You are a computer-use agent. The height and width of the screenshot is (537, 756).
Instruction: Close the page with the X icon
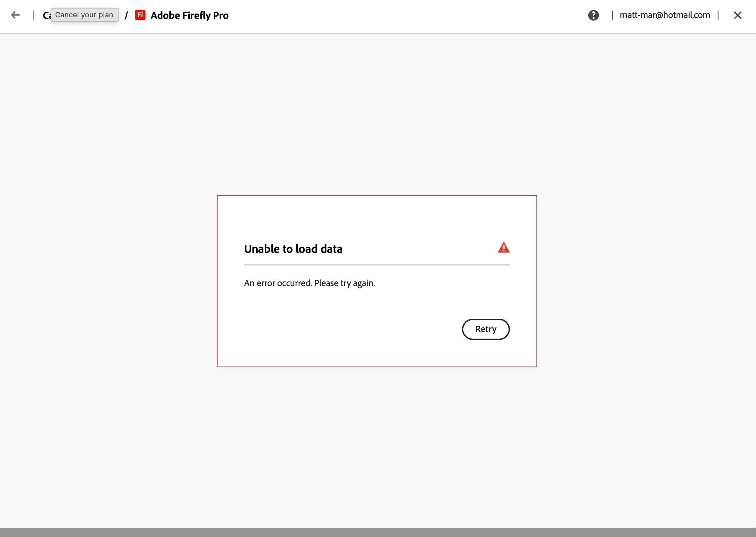(737, 15)
